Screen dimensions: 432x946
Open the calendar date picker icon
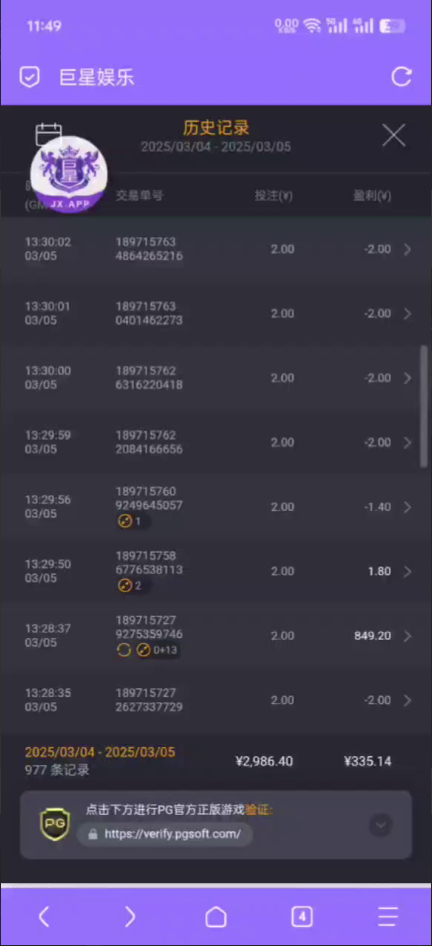tap(49, 135)
